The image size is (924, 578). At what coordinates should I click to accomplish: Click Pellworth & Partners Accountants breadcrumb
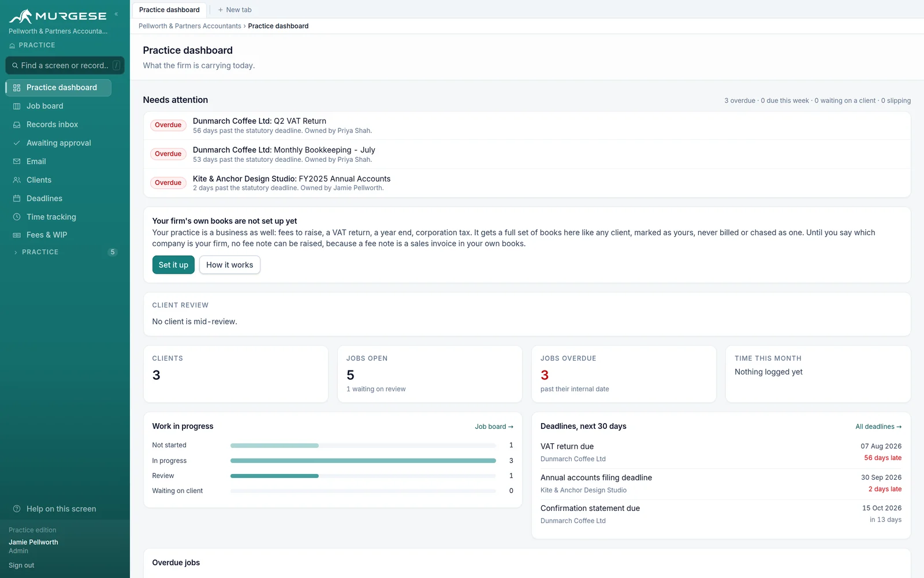190,26
